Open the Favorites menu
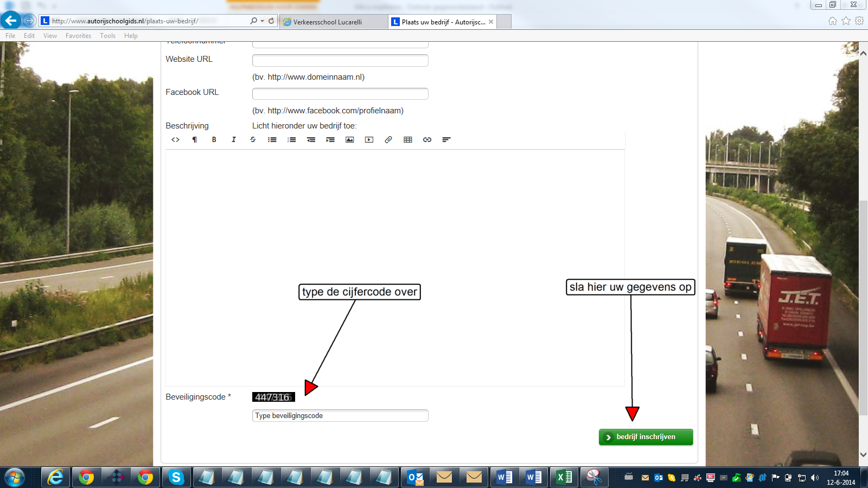 (x=78, y=36)
